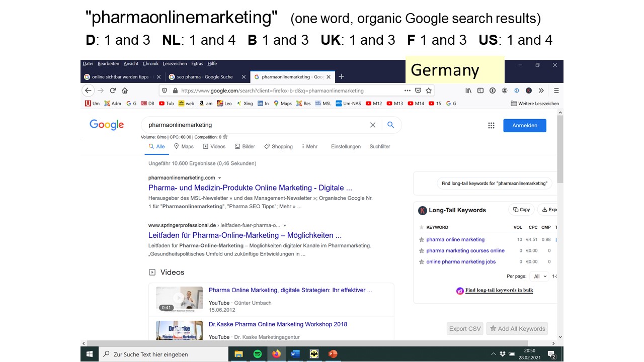Open the 'Mehr' search options menu
Image resolution: width=644 pixels, height=362 pixels.
click(x=309, y=147)
